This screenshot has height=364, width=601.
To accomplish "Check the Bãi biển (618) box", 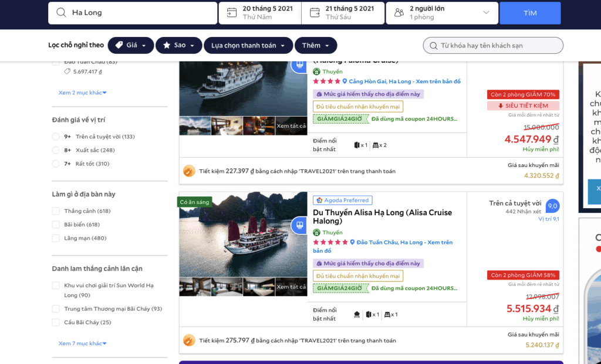I will (56, 224).
